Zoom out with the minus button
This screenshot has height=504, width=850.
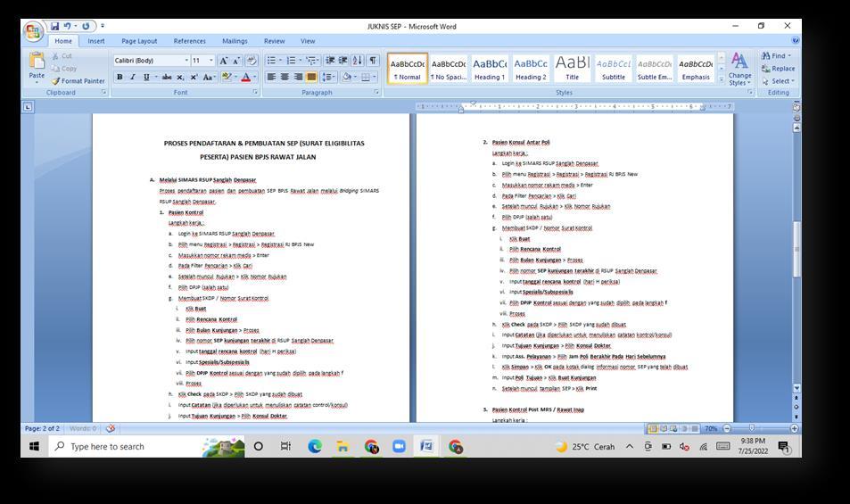[x=727, y=428]
